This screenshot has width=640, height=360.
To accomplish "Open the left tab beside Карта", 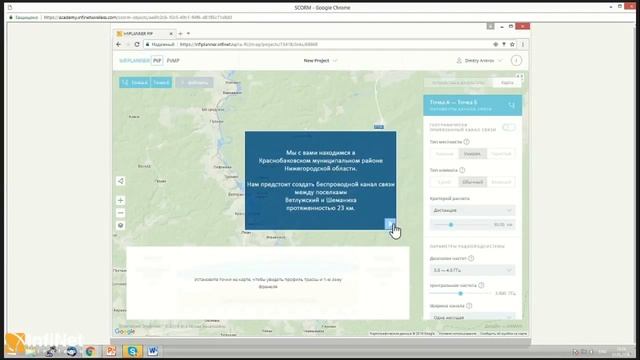I will pyautogui.click(x=458, y=83).
